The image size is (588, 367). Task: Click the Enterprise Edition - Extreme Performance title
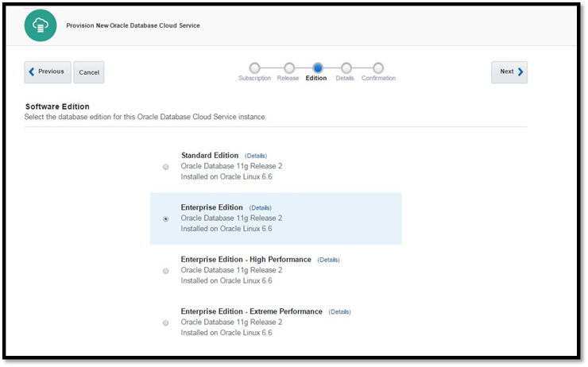[252, 311]
